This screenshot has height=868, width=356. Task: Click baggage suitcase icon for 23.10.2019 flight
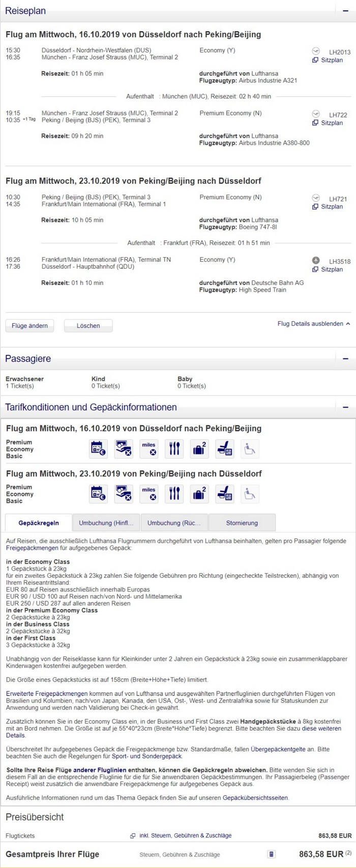pyautogui.click(x=199, y=494)
